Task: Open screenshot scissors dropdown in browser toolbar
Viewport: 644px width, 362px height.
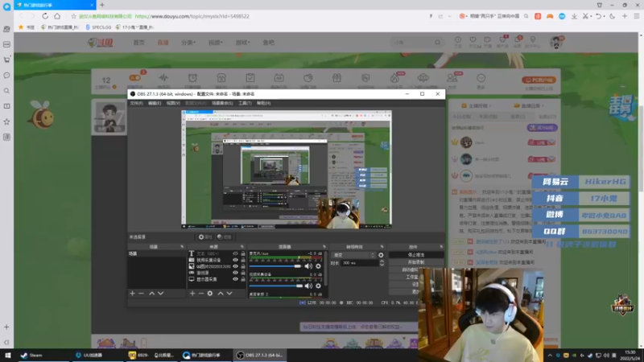Action: click(591, 16)
